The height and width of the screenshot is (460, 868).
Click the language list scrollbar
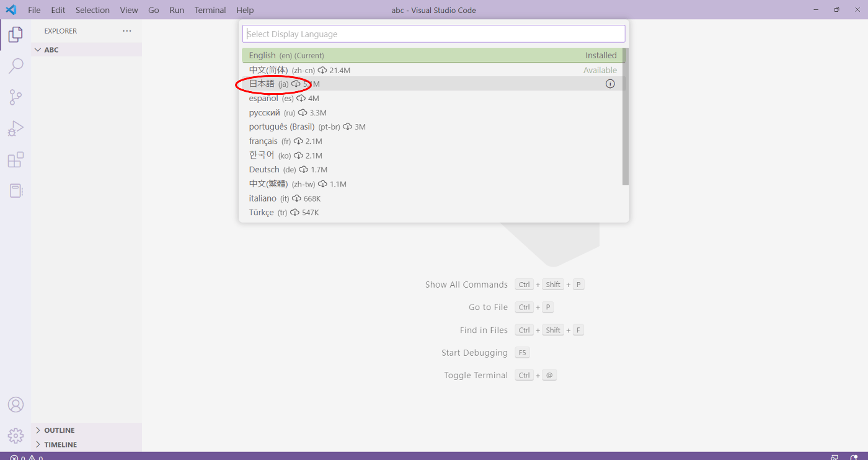[x=626, y=117]
